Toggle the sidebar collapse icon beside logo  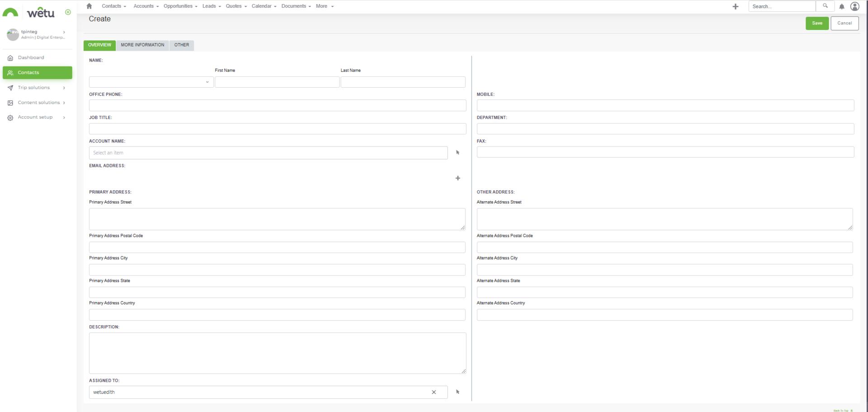tap(68, 12)
